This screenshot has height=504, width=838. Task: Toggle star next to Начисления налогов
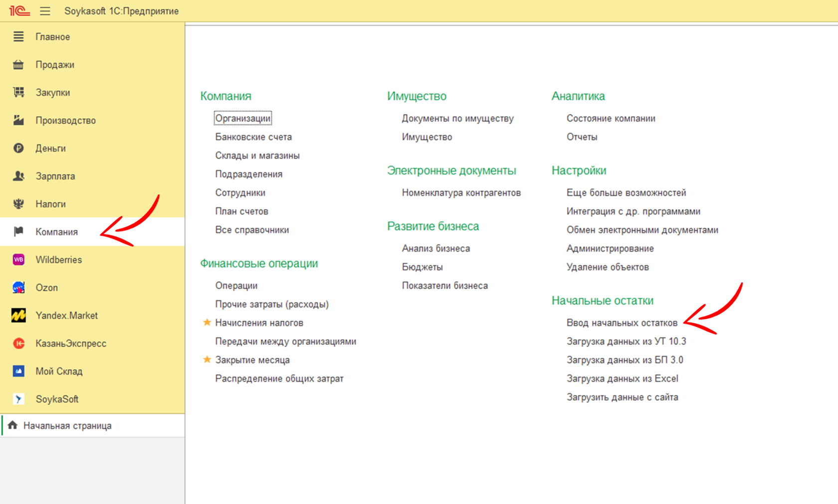[207, 323]
